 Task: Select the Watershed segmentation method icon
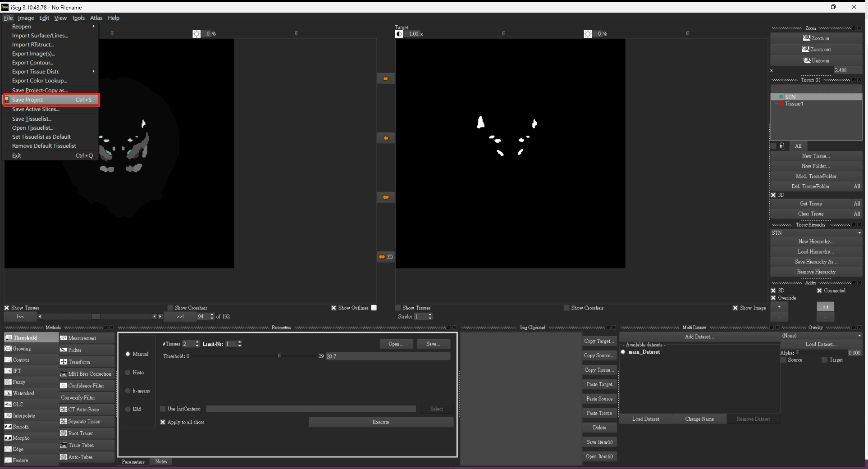click(x=8, y=393)
